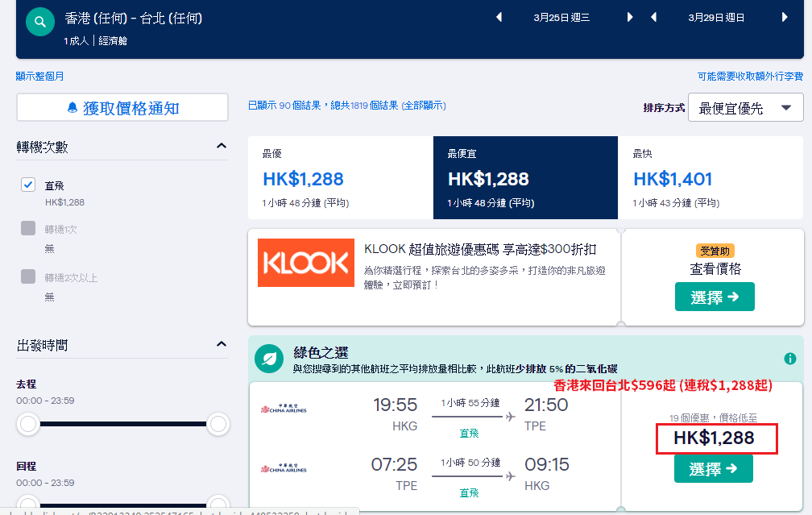812x515 pixels.
Task: Click the bell icon in 獲取價格通知
Action: [72, 108]
